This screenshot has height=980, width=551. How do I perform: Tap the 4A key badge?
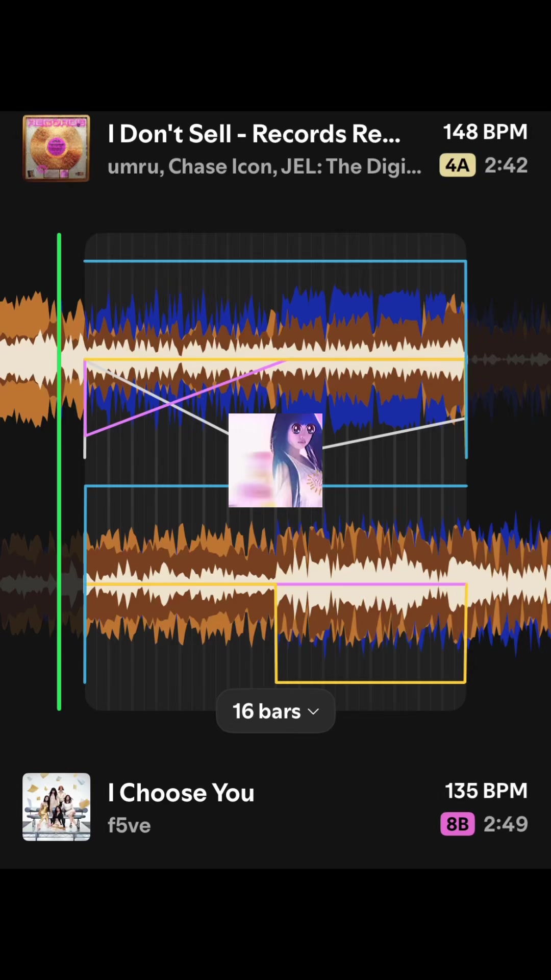coord(458,165)
